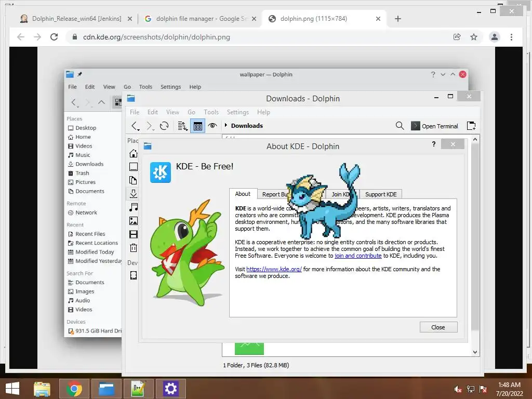Click Chrome address bar URL
Screen dimensions: 532x399
156,37
